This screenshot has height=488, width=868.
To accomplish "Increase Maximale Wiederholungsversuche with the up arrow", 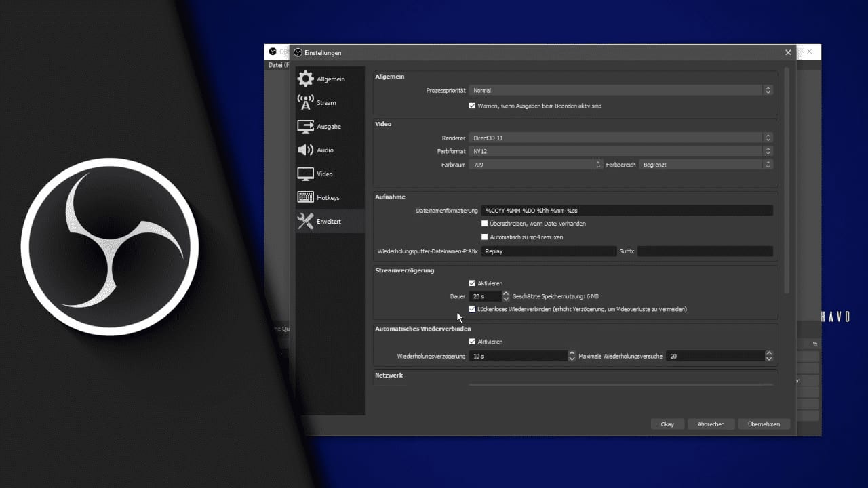I will click(x=769, y=353).
